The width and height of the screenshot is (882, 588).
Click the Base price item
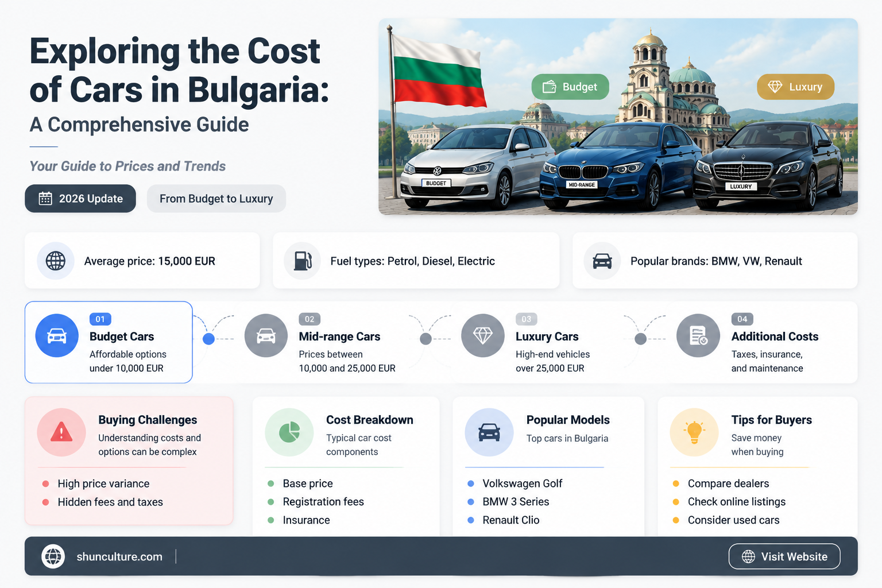coord(308,483)
